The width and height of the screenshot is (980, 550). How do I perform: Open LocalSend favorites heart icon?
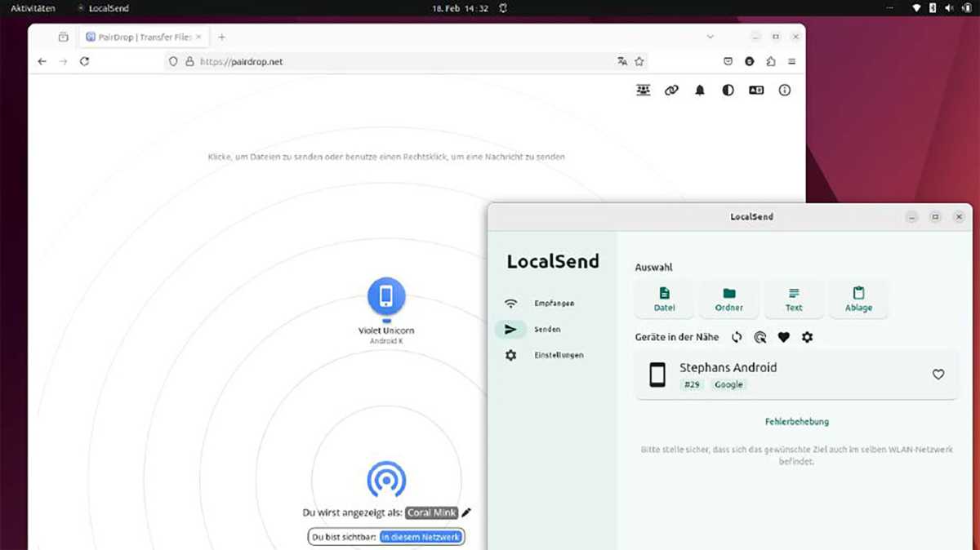coord(783,337)
